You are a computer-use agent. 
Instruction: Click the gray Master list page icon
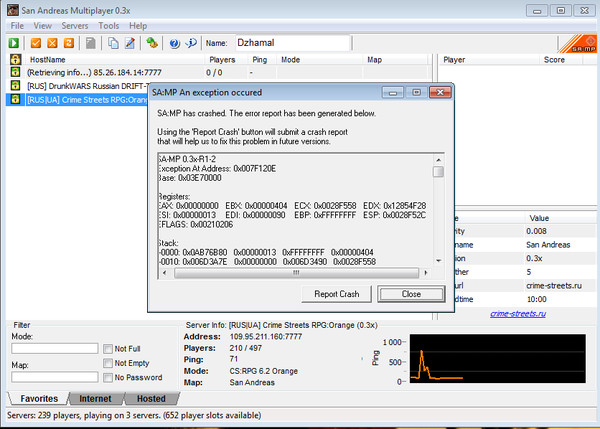pyautogui.click(x=90, y=43)
